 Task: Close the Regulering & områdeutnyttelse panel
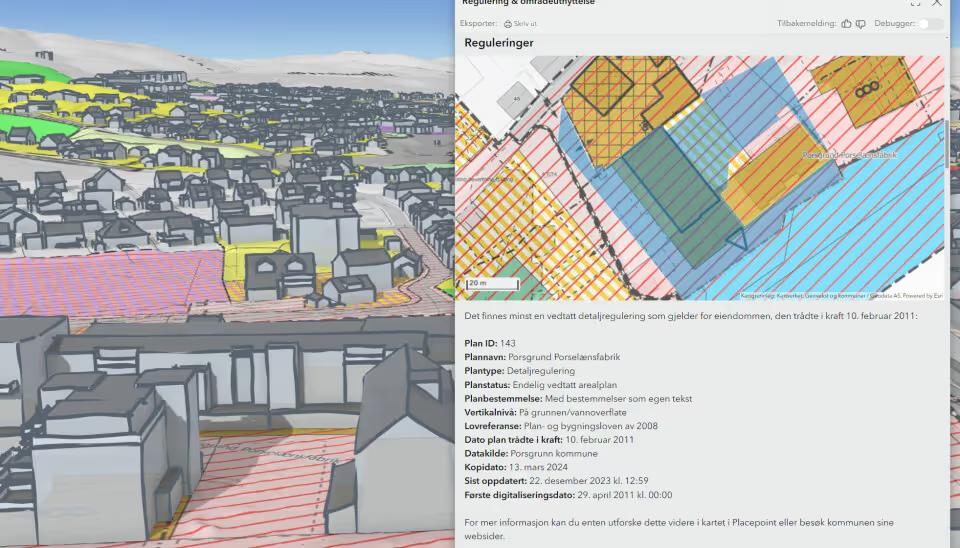pos(937,3)
